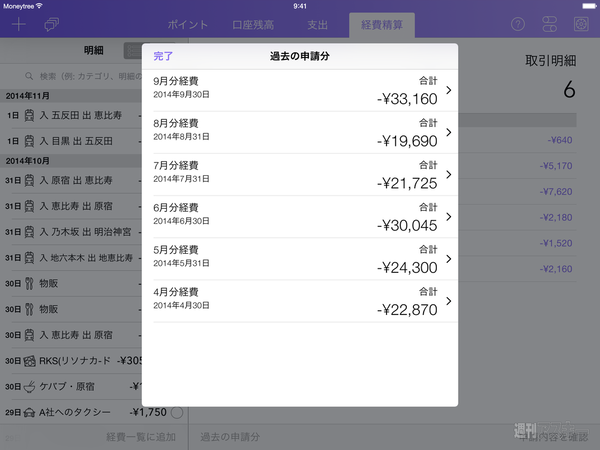Select 入 恵比寿 出 原宿 on the 31日 row
This screenshot has height=450, width=600.
[x=76, y=206]
